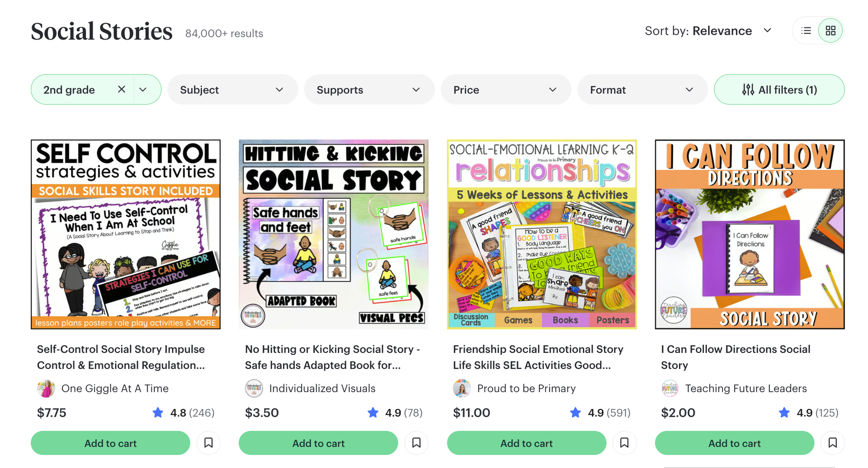Change Sort by Relevance option
The width and height of the screenshot is (868, 468).
tap(709, 31)
